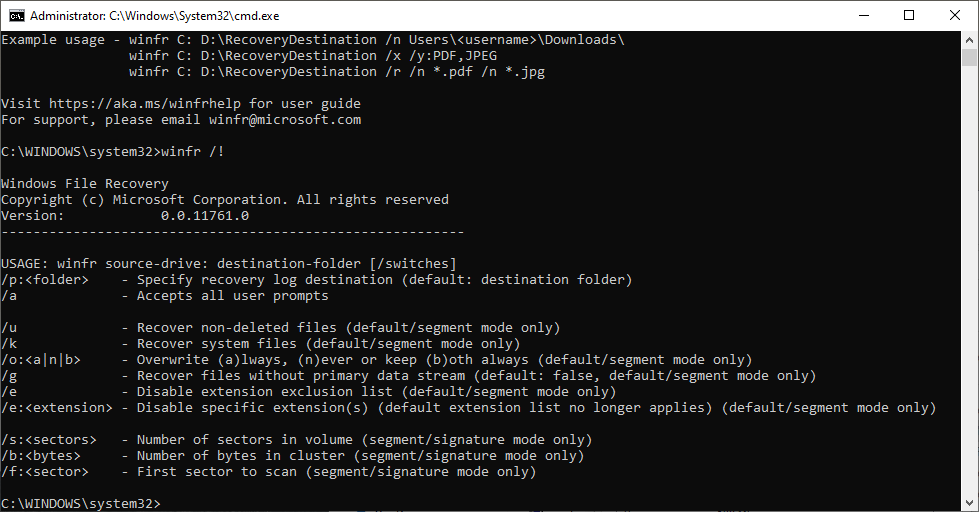Screen dimensions: 979x512
Task: Click the winfr@microsoft.com email address
Action: 285,119
